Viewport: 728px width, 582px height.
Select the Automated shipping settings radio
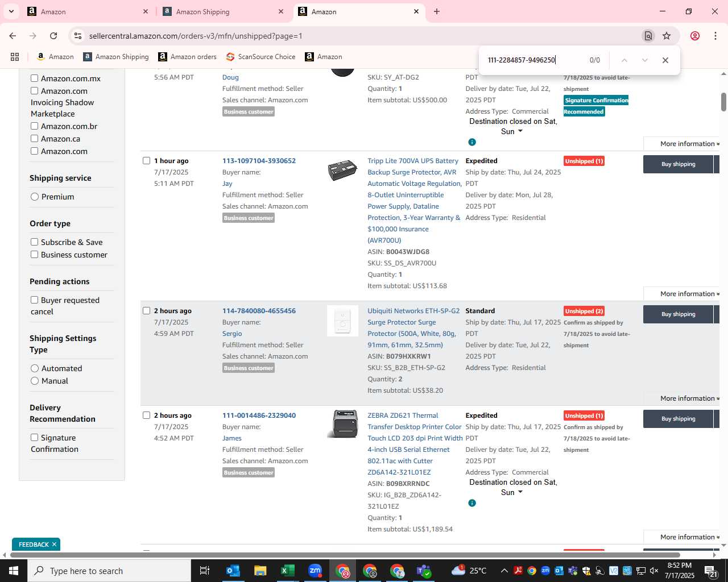tap(35, 368)
